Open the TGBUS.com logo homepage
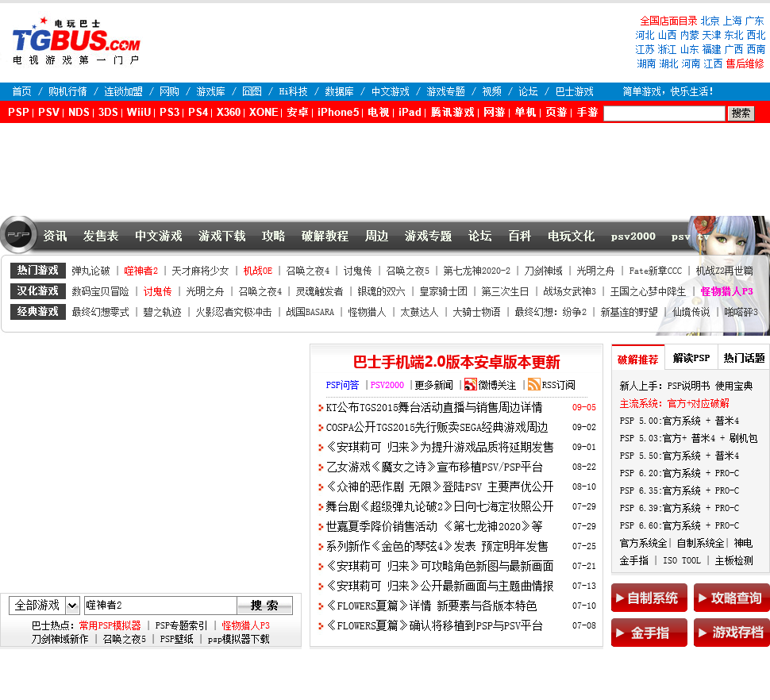 click(x=76, y=41)
